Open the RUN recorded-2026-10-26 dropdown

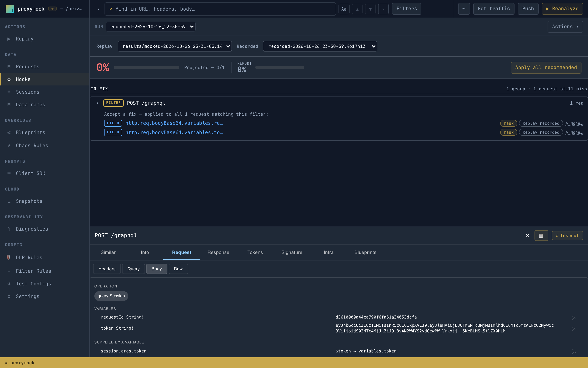pyautogui.click(x=151, y=27)
